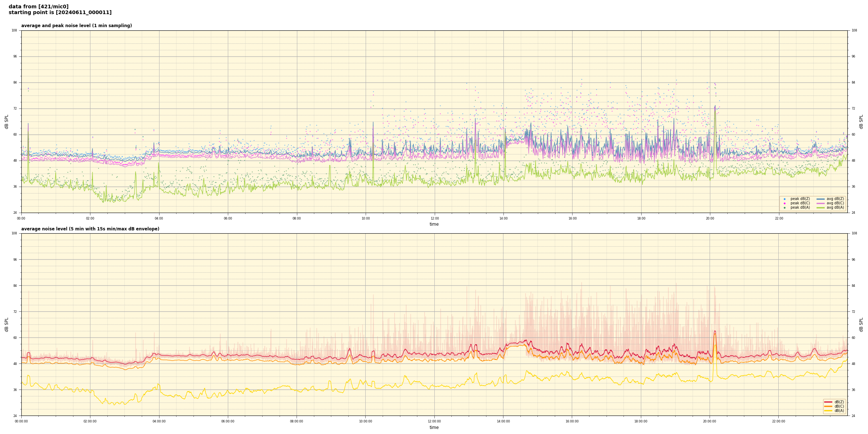Click the peak dB(Z) legend marker
Screen dimensions: 868x434
pyautogui.click(x=784, y=199)
